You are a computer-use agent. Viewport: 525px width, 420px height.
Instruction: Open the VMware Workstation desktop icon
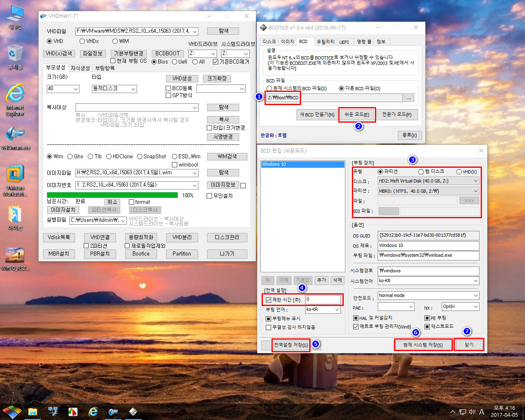click(15, 180)
